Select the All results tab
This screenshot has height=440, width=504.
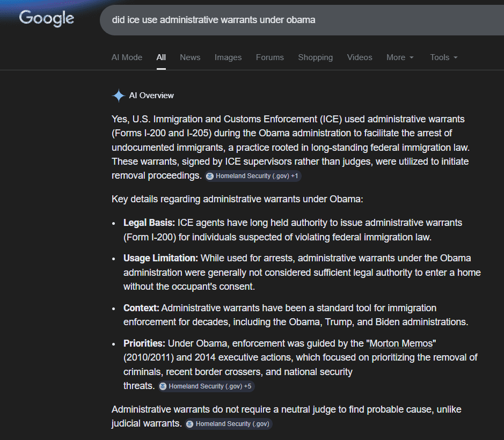pos(161,57)
